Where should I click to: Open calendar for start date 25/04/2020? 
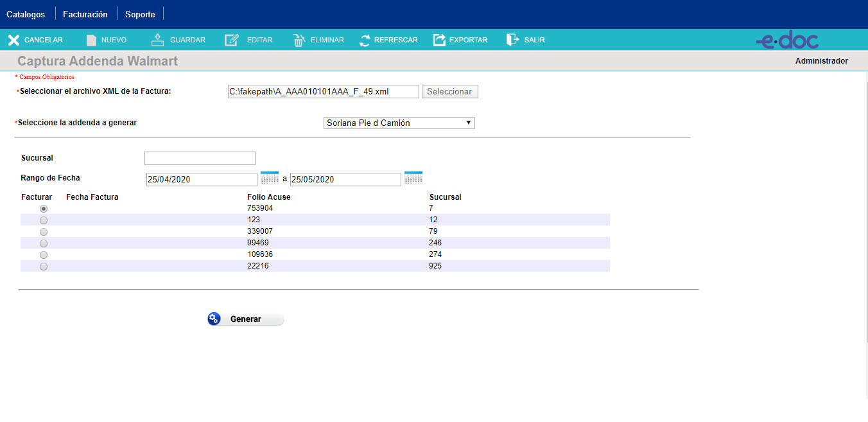[270, 178]
